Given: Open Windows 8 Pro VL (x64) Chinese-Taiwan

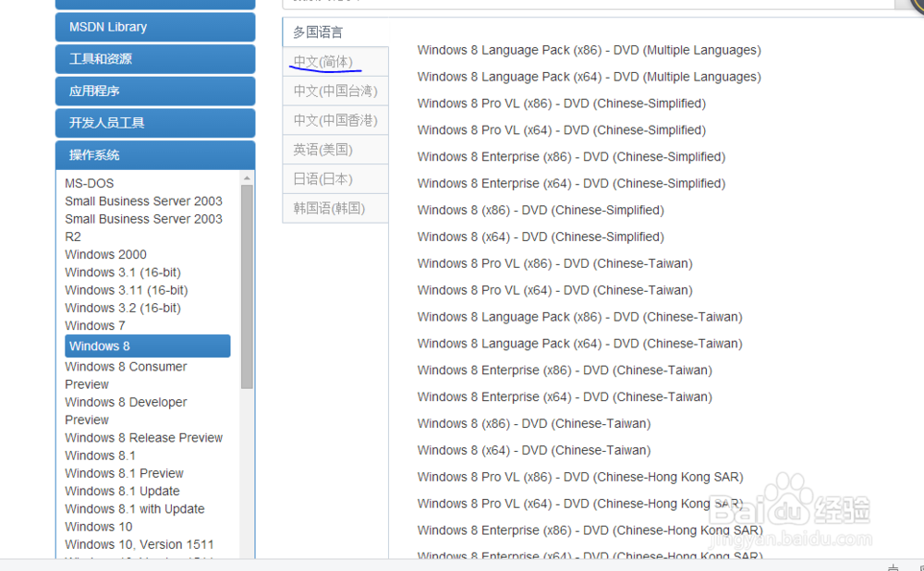Looking at the screenshot, I should [x=554, y=290].
